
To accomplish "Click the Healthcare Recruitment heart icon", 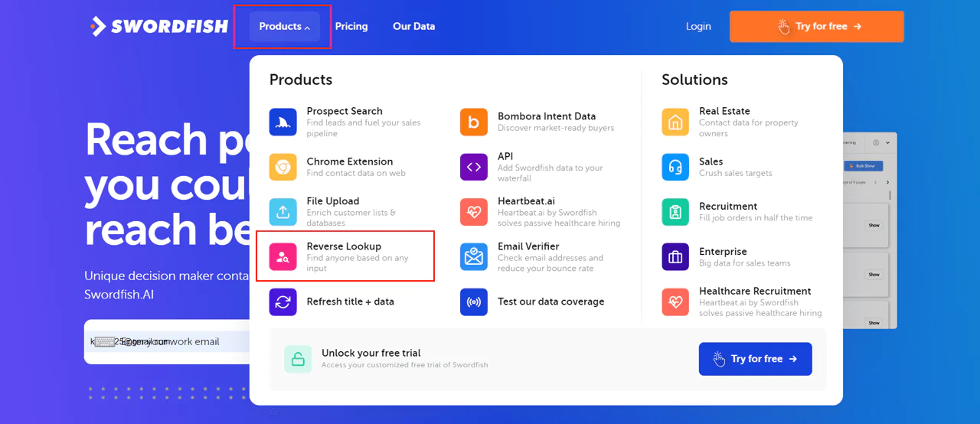I will point(675,302).
